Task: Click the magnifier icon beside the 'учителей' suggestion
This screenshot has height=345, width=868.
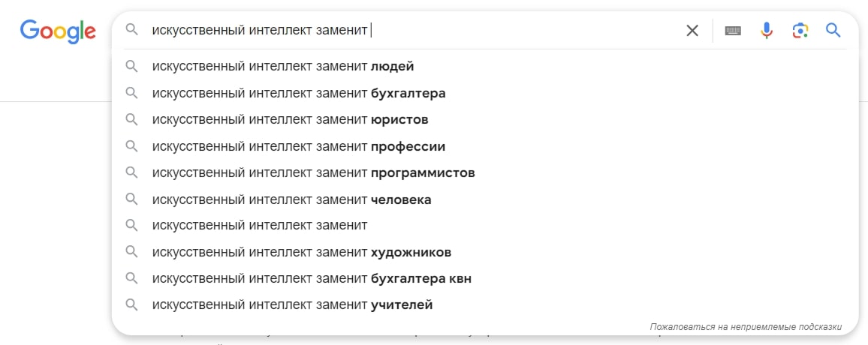Action: click(131, 304)
